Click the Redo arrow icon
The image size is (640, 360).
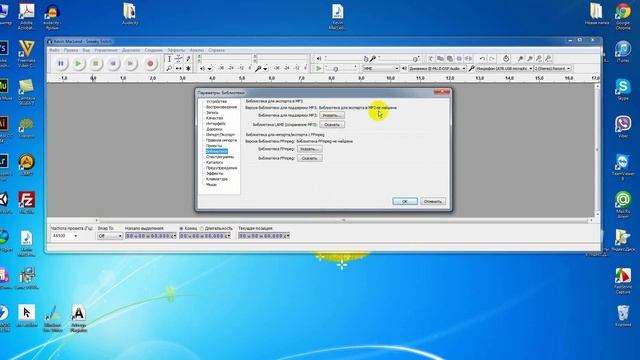click(x=491, y=59)
